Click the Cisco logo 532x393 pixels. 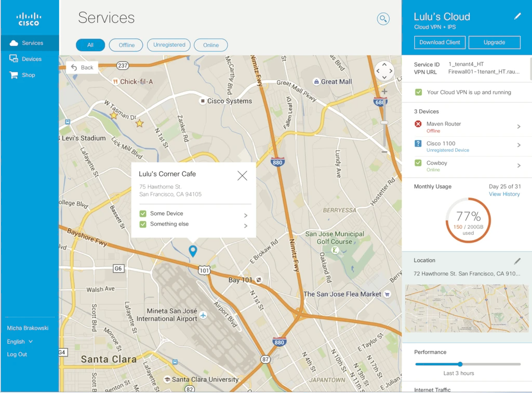pos(29,19)
